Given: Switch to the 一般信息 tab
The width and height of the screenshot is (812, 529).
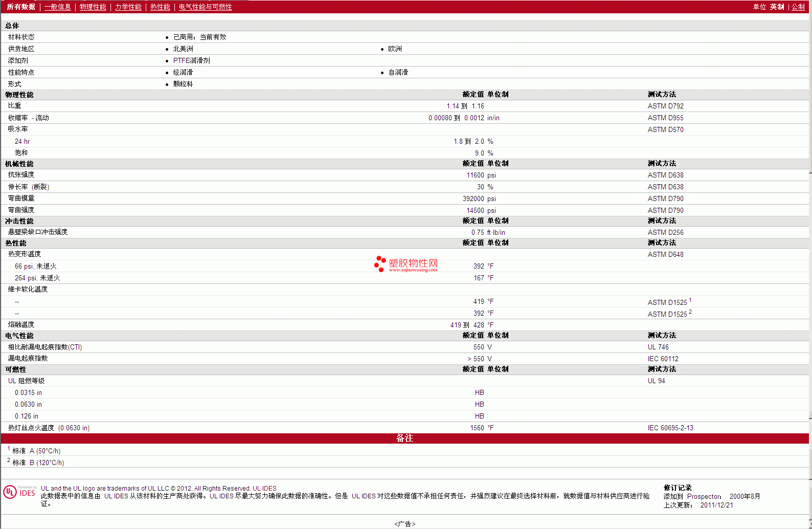Looking at the screenshot, I should [57, 7].
